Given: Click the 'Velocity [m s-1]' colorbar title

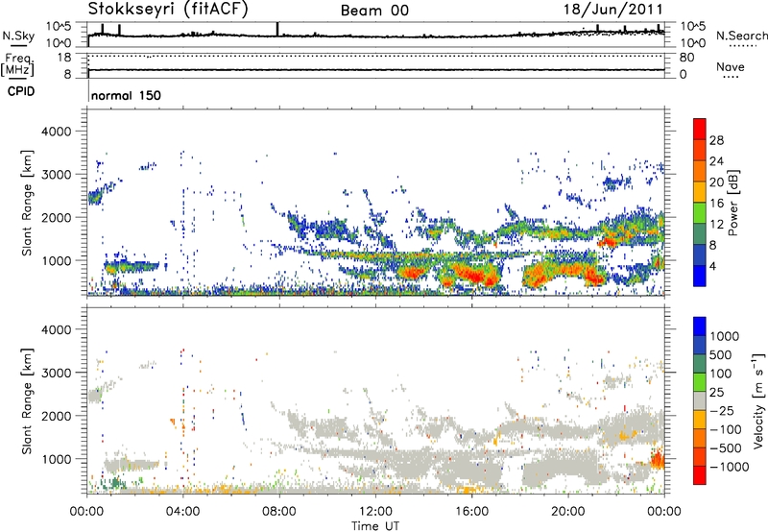Looking at the screenshot, I should coord(758,400).
